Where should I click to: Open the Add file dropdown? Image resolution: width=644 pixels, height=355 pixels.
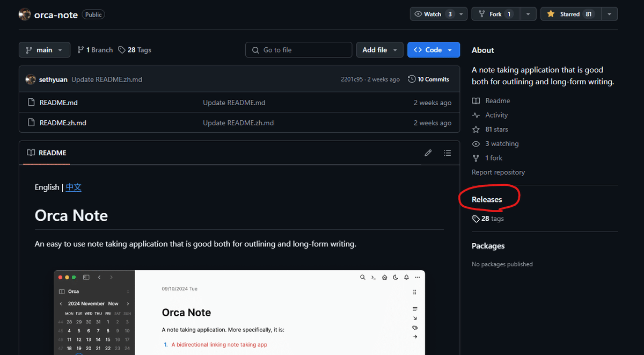pos(379,50)
